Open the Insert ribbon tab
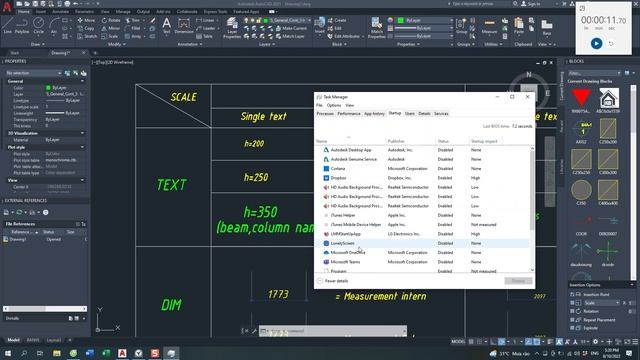 pos(41,12)
